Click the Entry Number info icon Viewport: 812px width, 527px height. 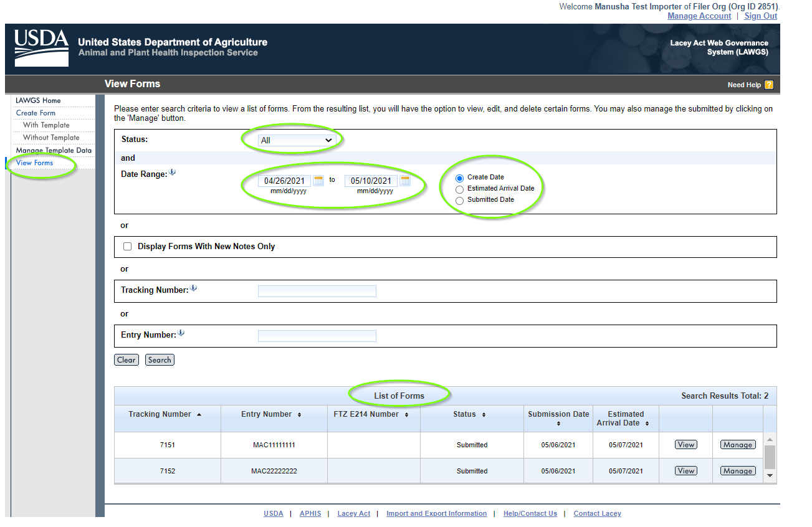coord(181,333)
